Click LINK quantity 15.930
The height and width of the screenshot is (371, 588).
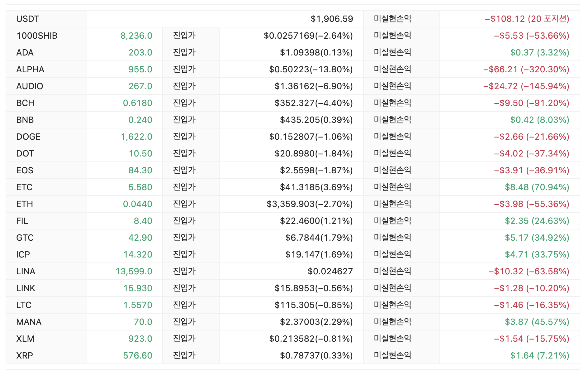138,288
